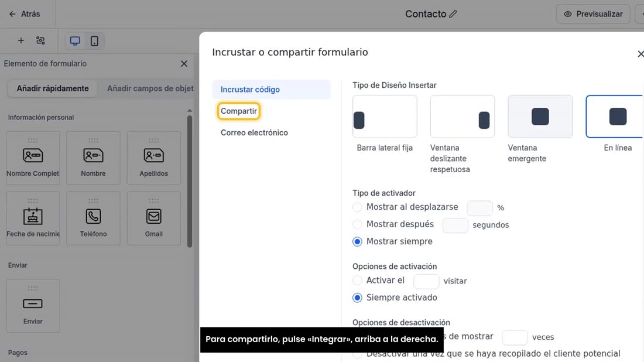Screen dimensions: 644x362
Task: Open the Previsualizar preview button
Action: tap(593, 14)
